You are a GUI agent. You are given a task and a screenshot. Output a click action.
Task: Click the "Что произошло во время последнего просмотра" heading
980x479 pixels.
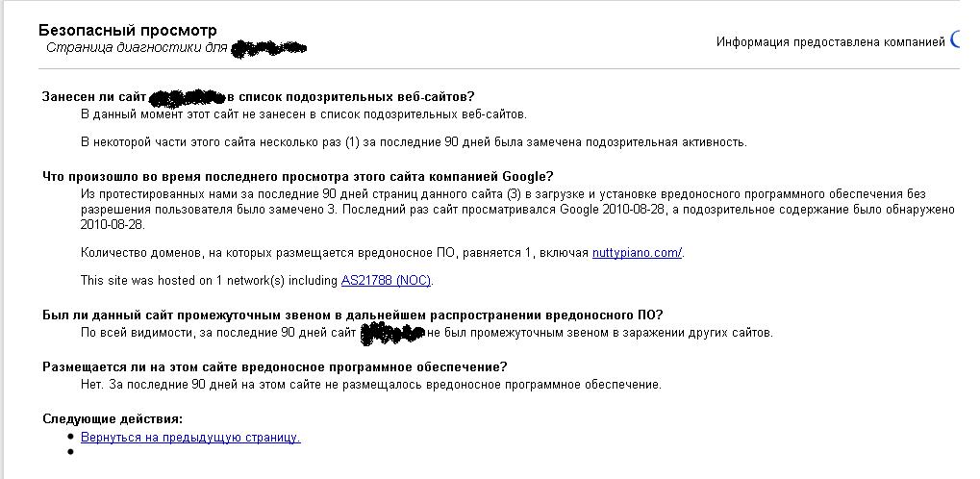click(298, 176)
